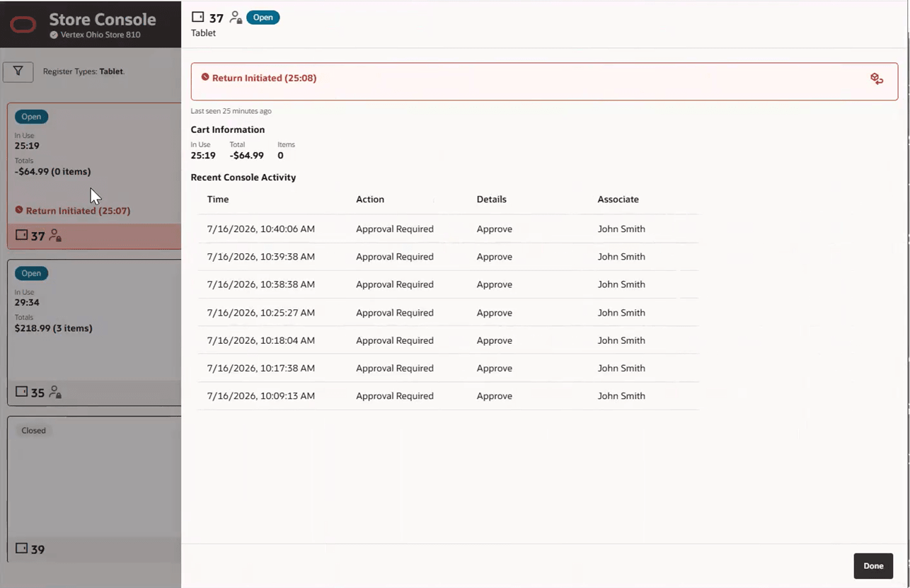Click the verified checkmark beside Vertex Ohio Store 810
The height and width of the screenshot is (588, 910).
(x=54, y=35)
